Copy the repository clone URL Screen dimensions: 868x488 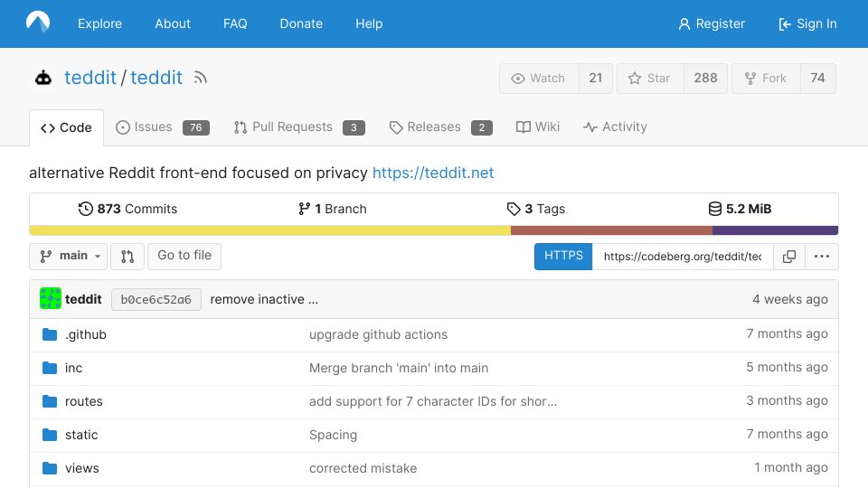coord(788,256)
